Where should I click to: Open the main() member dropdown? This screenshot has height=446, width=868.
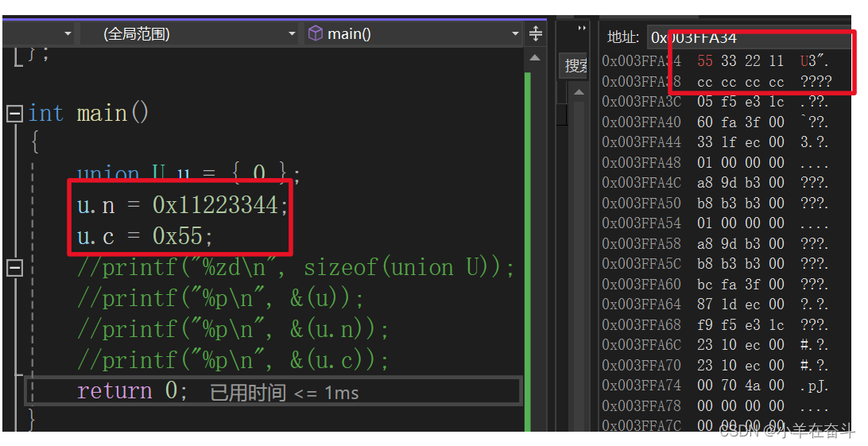(x=413, y=33)
